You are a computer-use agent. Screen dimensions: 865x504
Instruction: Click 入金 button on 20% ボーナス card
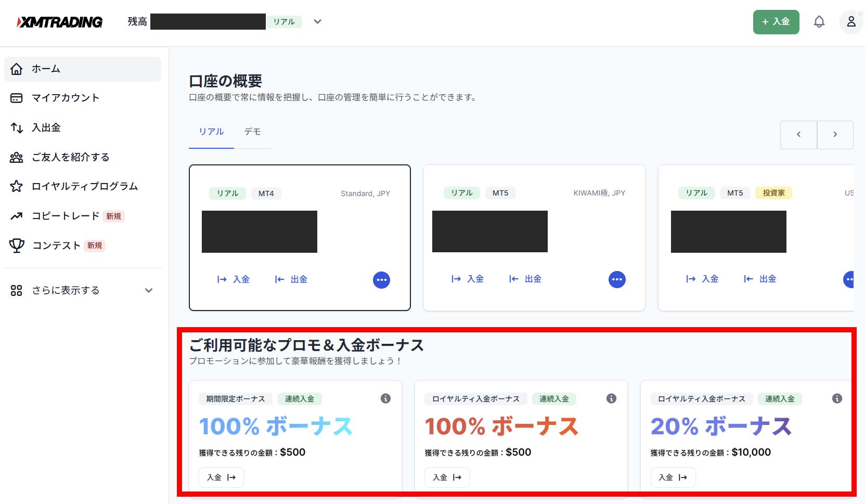[673, 477]
